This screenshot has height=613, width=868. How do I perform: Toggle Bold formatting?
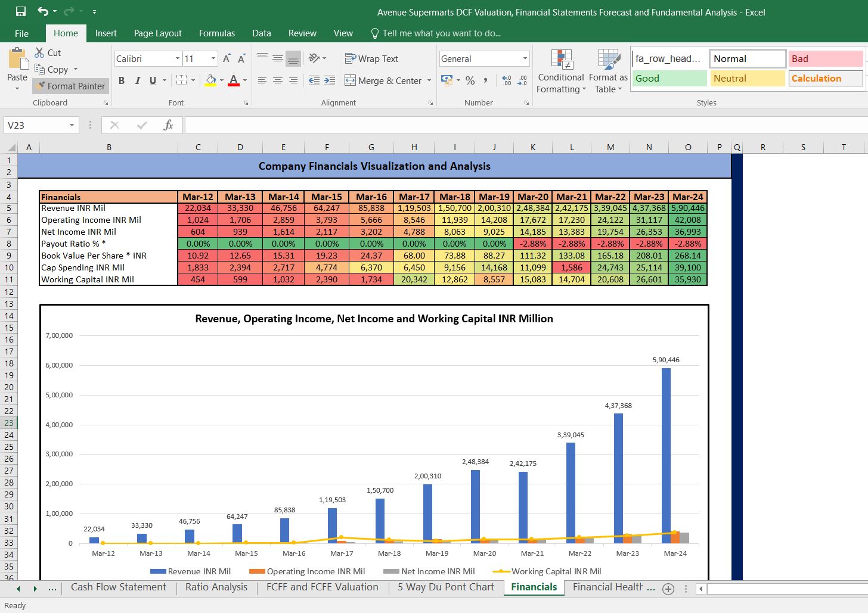pos(122,80)
